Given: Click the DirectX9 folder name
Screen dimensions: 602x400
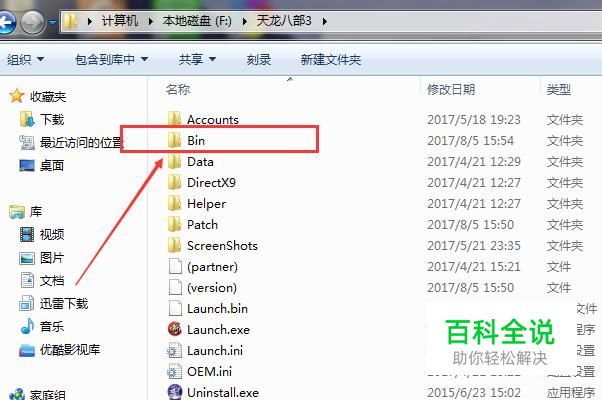Looking at the screenshot, I should (x=211, y=183).
